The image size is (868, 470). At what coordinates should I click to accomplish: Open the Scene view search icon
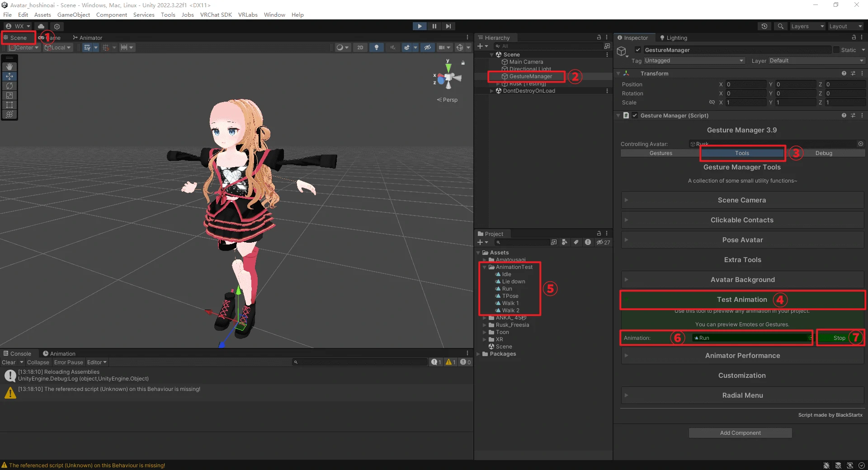coord(780,26)
